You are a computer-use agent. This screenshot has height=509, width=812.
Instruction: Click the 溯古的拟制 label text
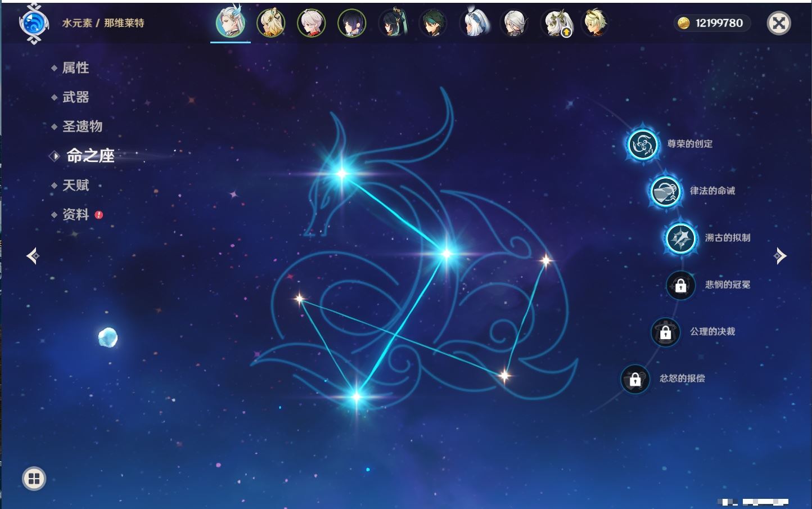point(728,237)
